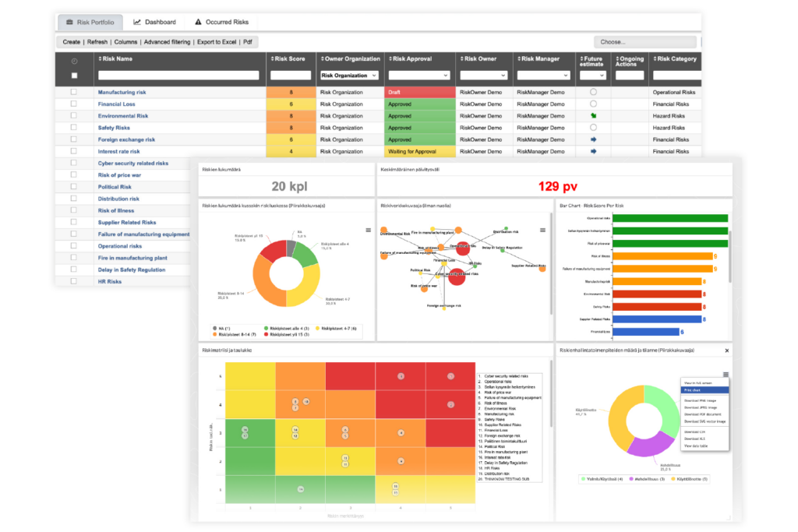Sort by the Risk Score column arrows
The height and width of the screenshot is (532, 798).
click(x=274, y=59)
